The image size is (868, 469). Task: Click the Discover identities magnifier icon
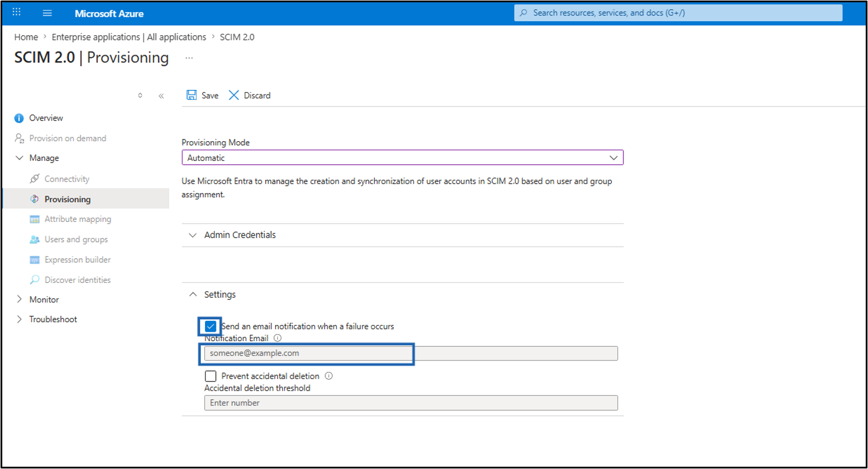[x=35, y=279]
